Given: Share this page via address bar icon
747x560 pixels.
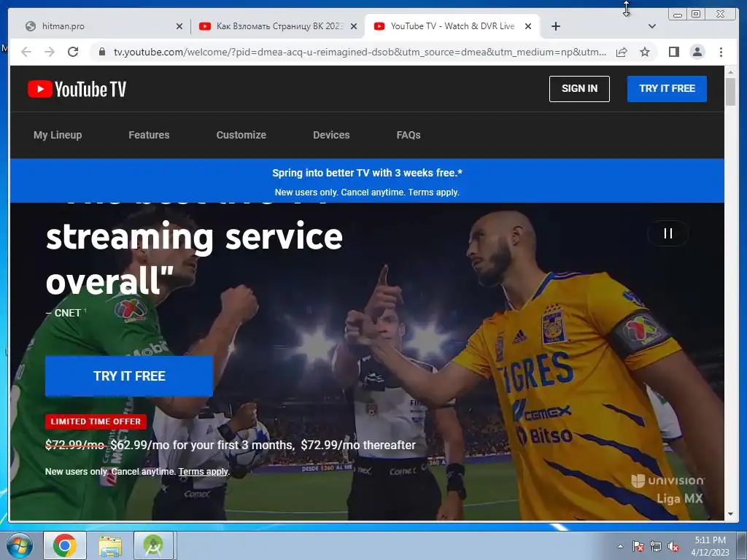Looking at the screenshot, I should pos(622,52).
